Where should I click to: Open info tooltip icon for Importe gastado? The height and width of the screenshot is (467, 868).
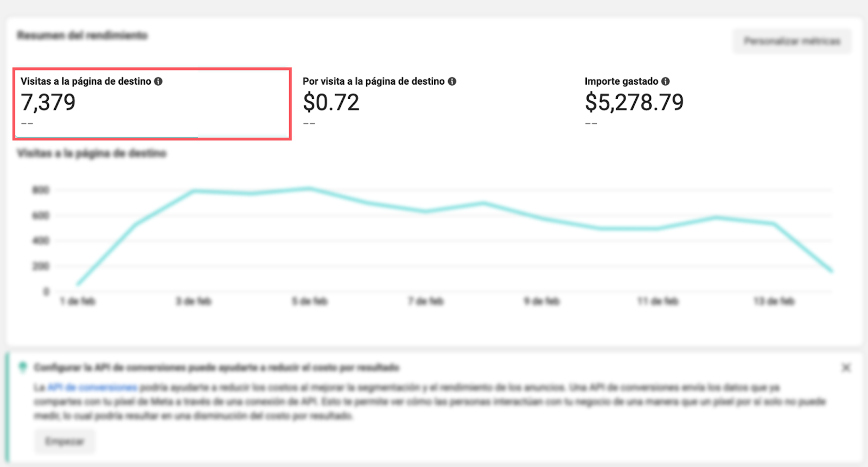[x=666, y=81]
